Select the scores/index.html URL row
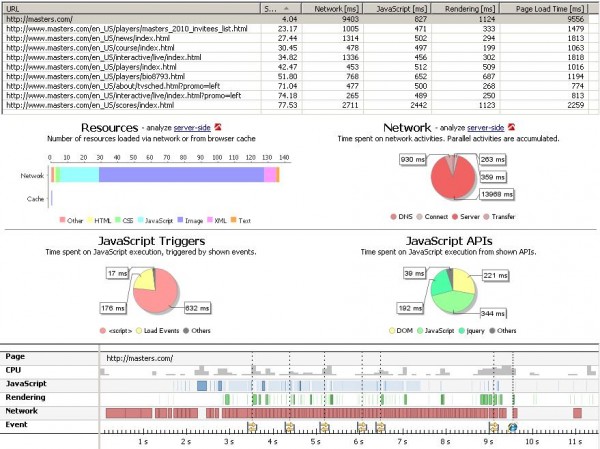This screenshot has height=449, width=600. point(295,105)
